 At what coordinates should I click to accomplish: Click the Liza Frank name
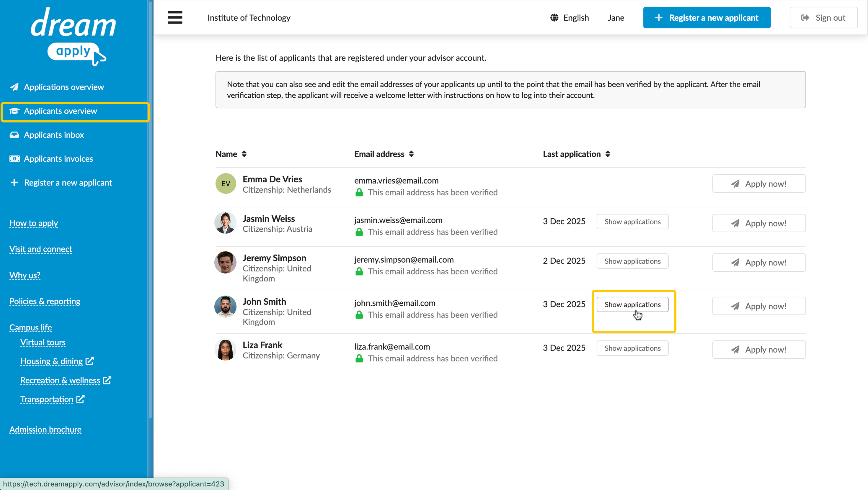[x=262, y=345]
